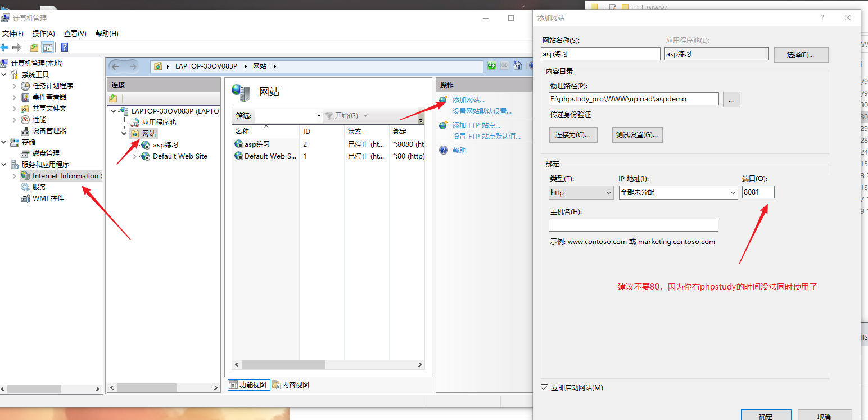
Task: Click the Forward arrow in the MMC toolbar
Action: coord(17,48)
